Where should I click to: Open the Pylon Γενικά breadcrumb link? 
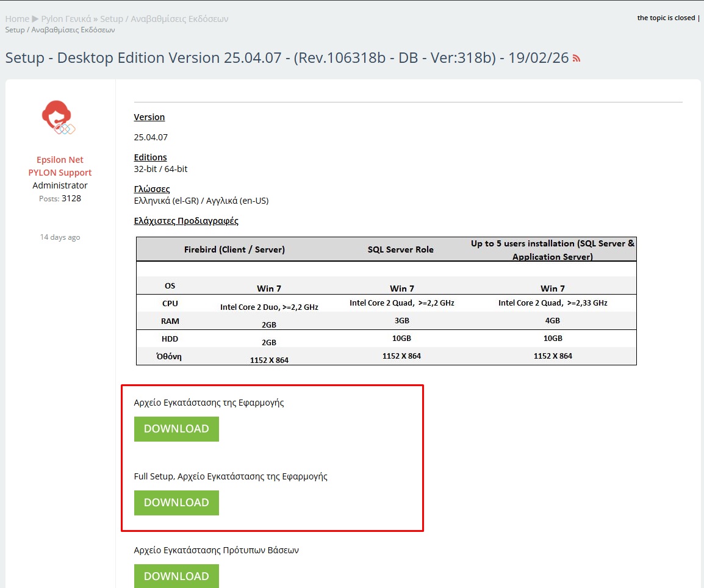(66, 19)
